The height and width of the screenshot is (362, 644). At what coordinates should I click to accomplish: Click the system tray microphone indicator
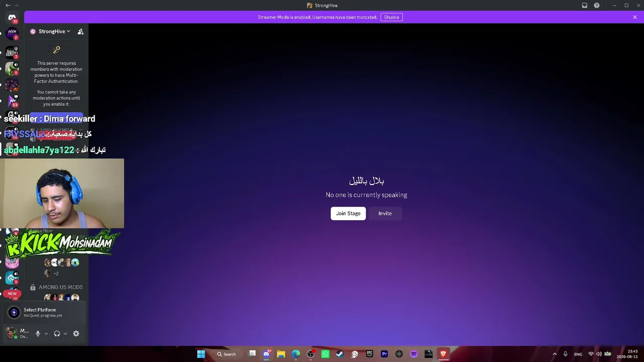[566, 354]
